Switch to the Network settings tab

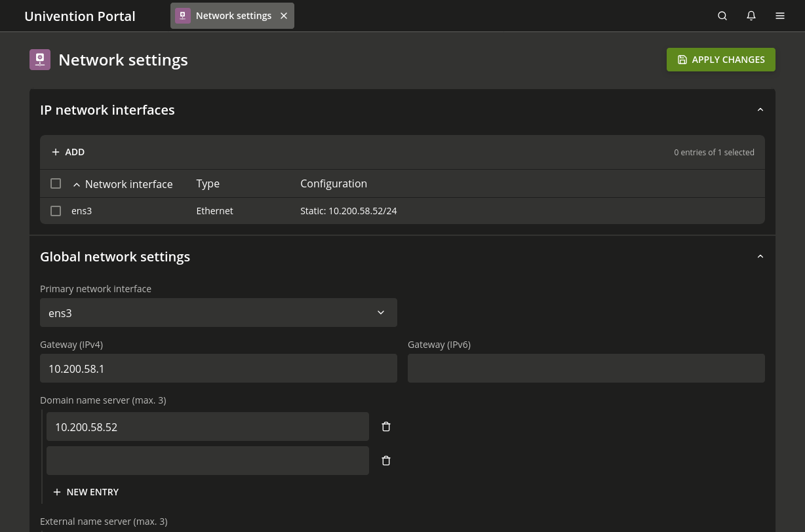click(x=233, y=15)
